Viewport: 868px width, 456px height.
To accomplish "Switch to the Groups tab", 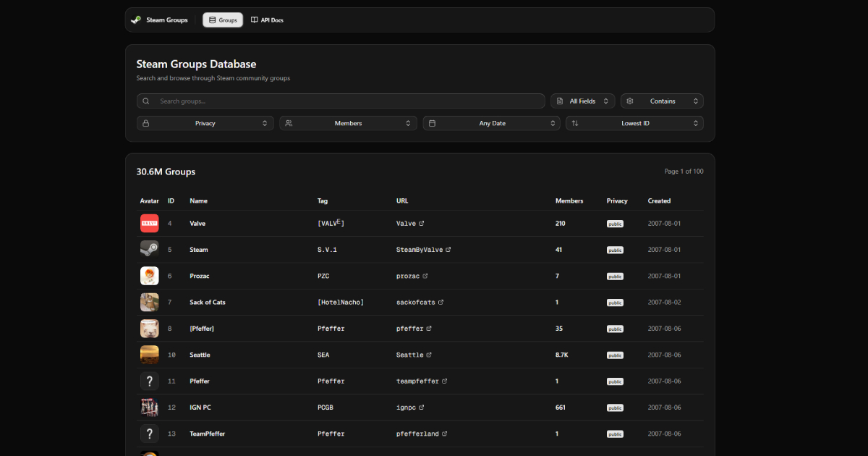I will 223,20.
